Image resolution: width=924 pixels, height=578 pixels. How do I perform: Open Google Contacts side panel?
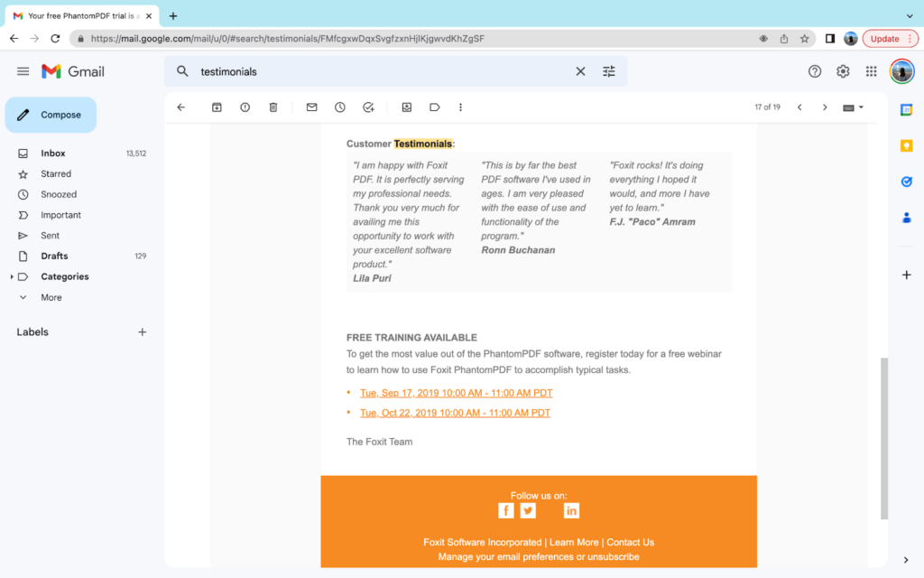click(x=906, y=218)
